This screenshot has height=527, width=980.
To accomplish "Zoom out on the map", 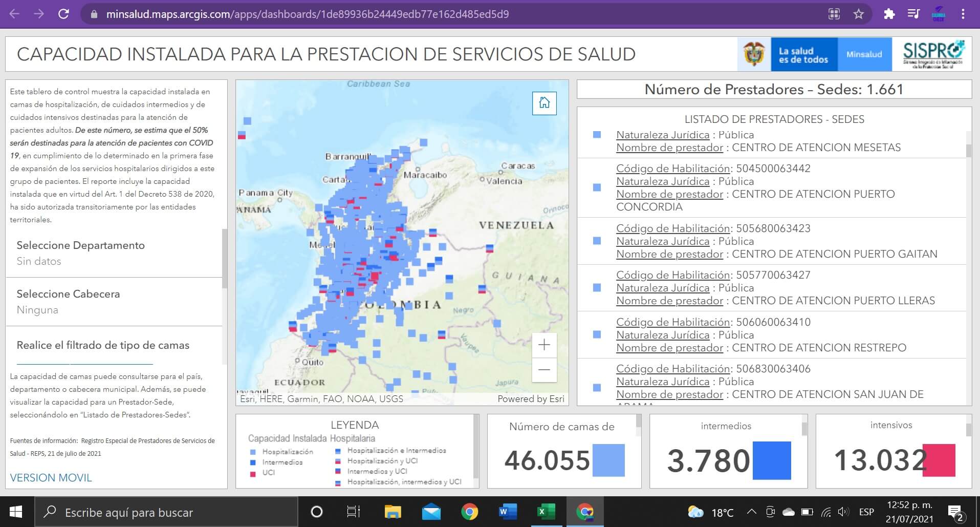I will click(544, 369).
